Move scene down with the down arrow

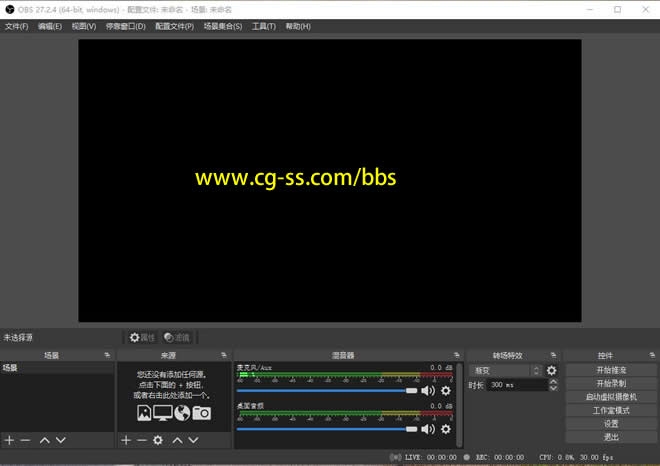(x=61, y=440)
